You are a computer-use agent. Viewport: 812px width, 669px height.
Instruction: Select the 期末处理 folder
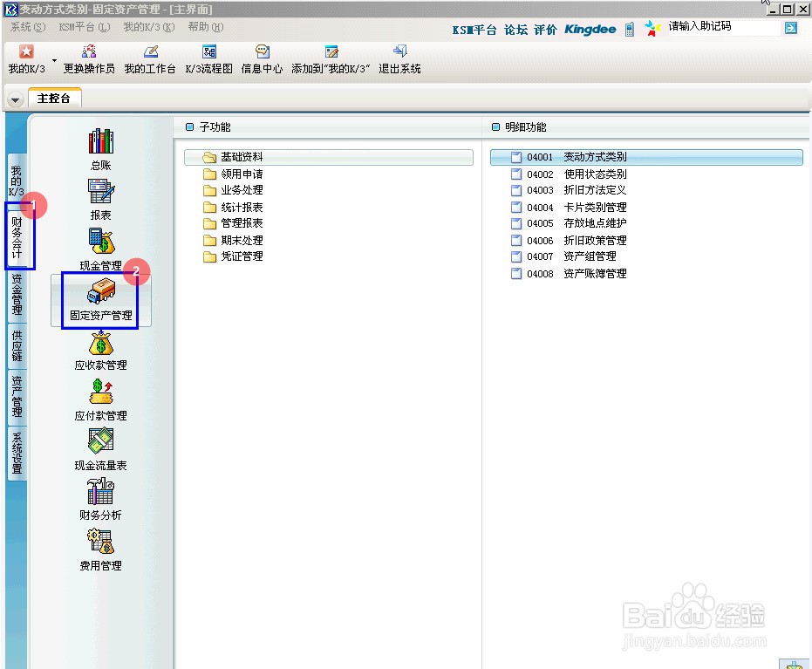point(233,240)
